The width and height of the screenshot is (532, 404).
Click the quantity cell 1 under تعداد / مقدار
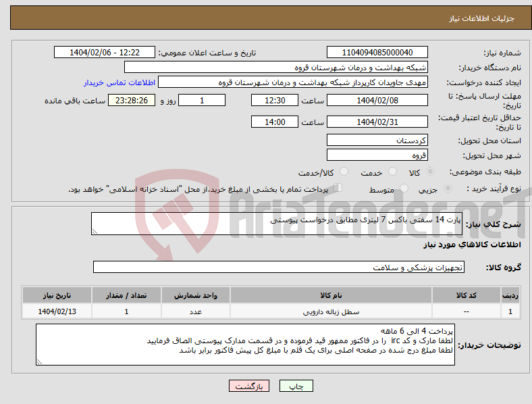pos(126,311)
